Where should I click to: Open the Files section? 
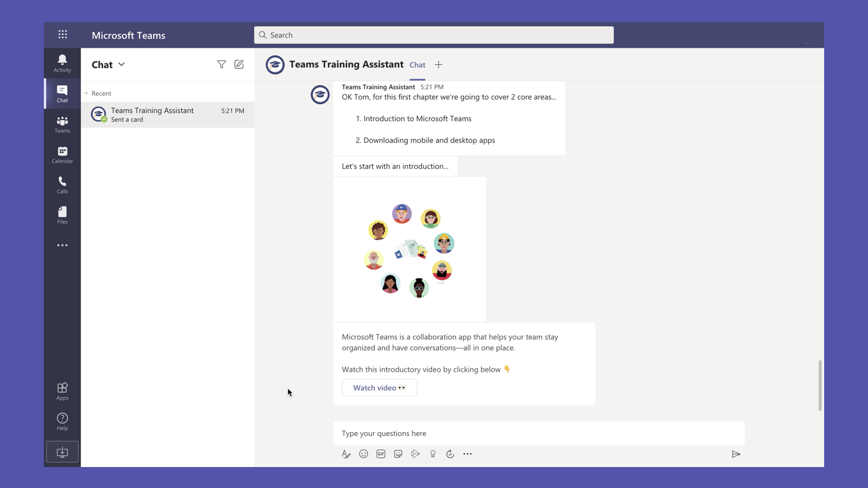(62, 215)
